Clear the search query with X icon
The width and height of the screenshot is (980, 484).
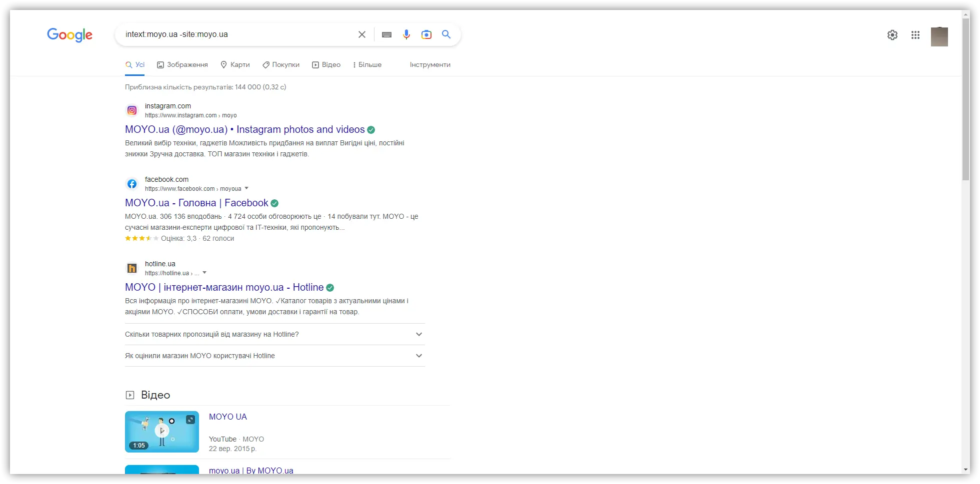tap(362, 34)
